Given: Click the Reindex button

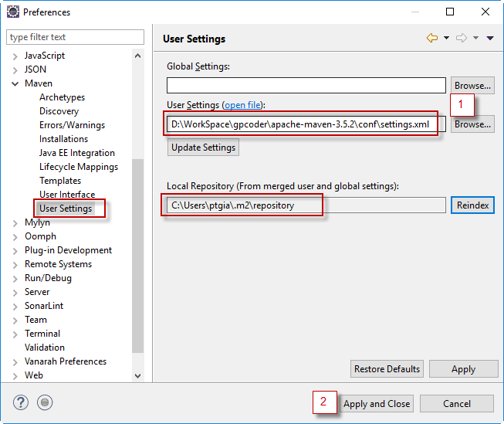Looking at the screenshot, I should click(472, 205).
